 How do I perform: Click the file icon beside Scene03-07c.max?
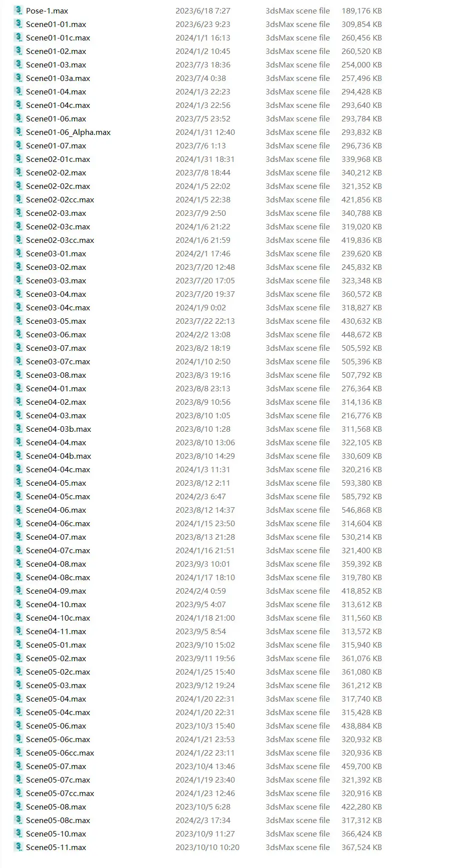coord(18,361)
